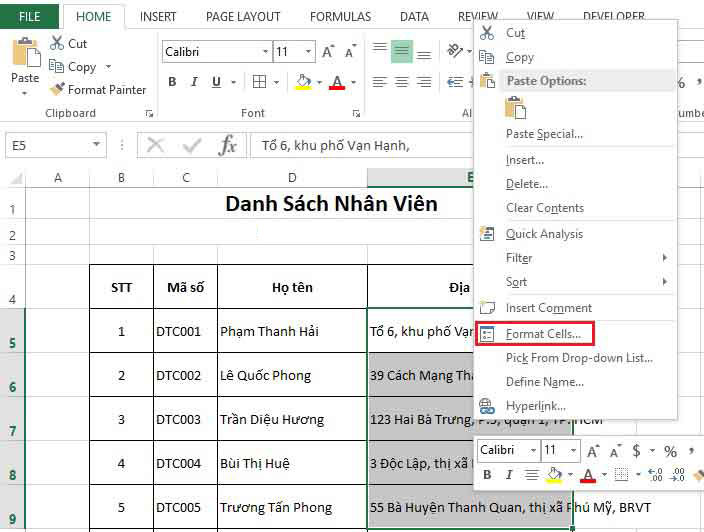Image resolution: width=704 pixels, height=532 pixels.
Task: Click Decrease Indent icon in ribbon
Action: tap(455, 82)
